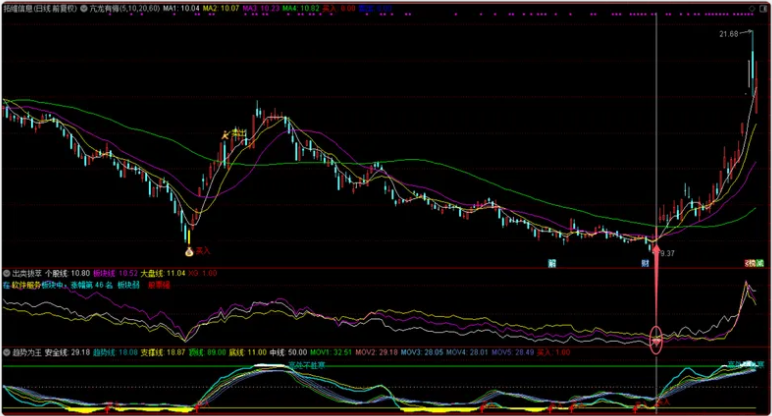Click the 六龙御狮 indicator name
The width and height of the screenshot is (772, 416).
[x=116, y=6]
